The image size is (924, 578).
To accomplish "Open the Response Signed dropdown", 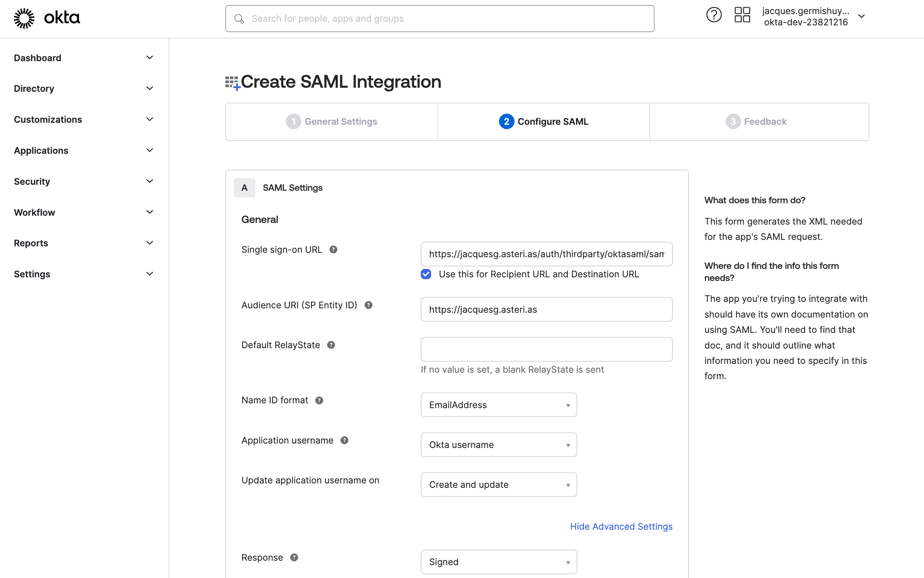I will (499, 562).
